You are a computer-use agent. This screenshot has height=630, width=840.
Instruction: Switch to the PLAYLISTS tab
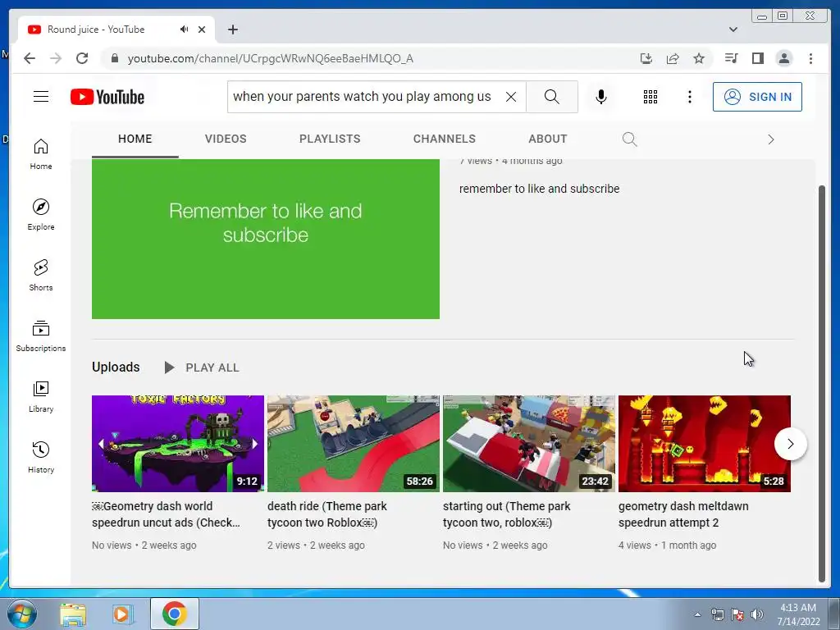click(330, 139)
